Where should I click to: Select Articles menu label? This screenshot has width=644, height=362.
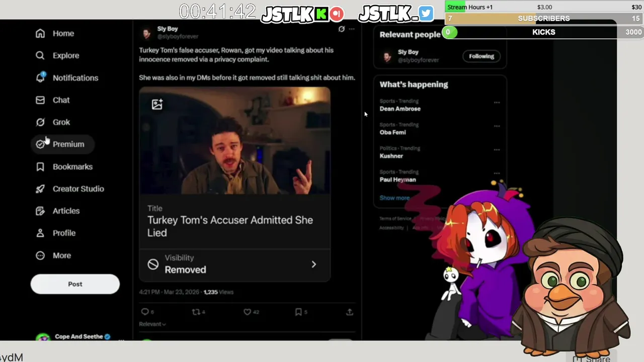tap(66, 211)
